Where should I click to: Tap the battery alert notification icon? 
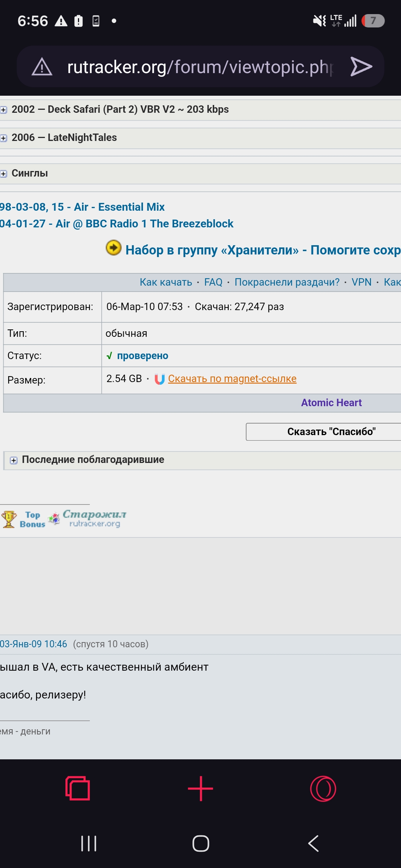pos(78,21)
